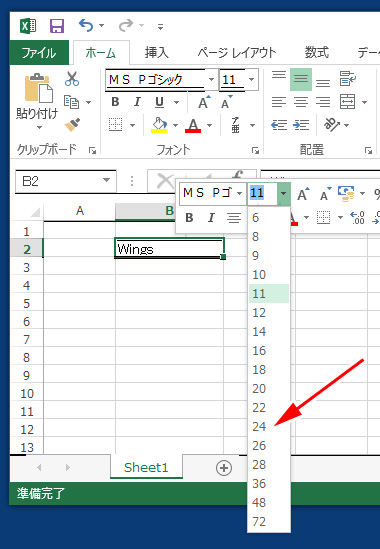
Task: Apply Merge and Center to cells
Action: click(347, 102)
